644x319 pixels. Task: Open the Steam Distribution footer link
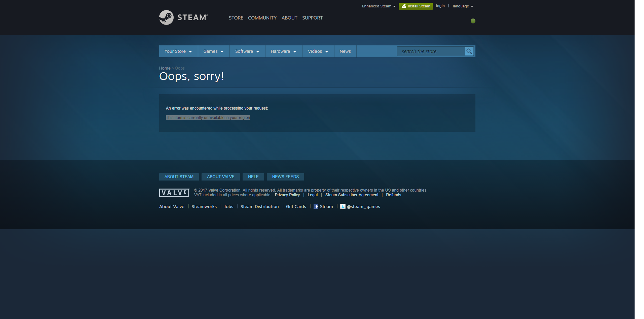tap(259, 206)
